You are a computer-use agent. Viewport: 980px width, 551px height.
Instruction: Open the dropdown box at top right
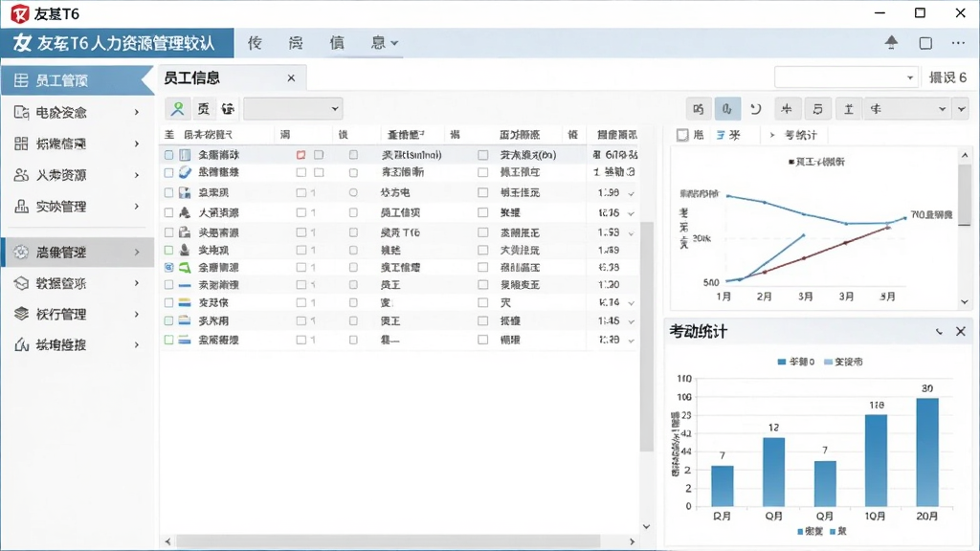(846, 77)
